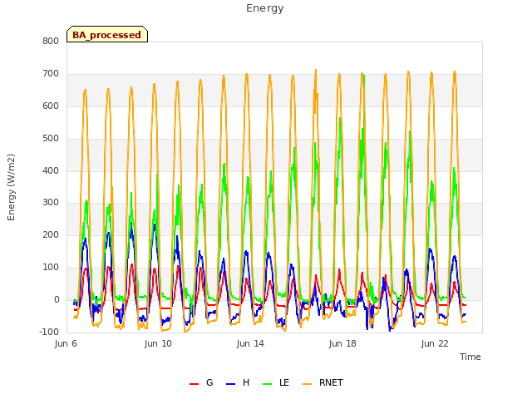Screen dimensions: 532x399
Task: Click the '300' y-axis tick label
Action: [x=51, y=203]
